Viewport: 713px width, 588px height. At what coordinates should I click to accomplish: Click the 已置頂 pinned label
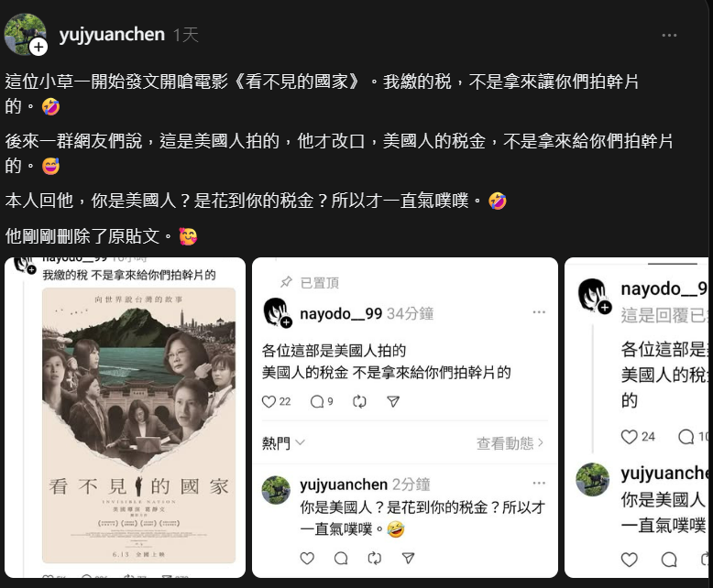(x=319, y=283)
